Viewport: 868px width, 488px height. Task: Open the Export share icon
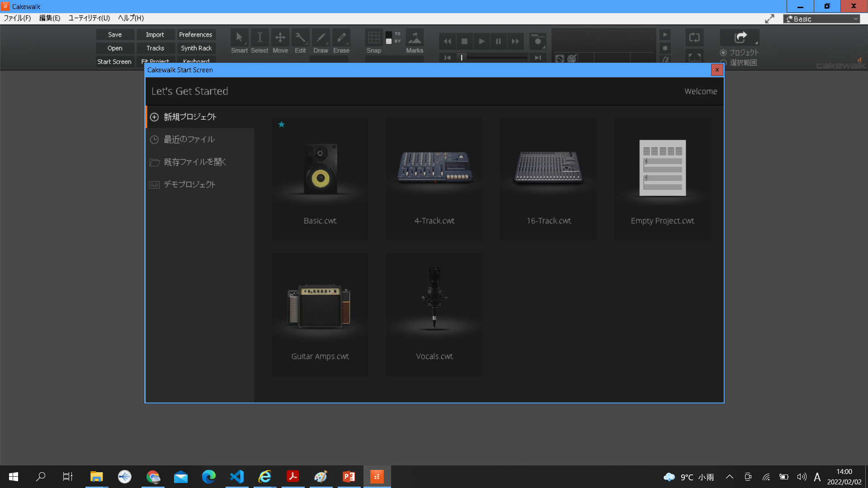click(740, 38)
